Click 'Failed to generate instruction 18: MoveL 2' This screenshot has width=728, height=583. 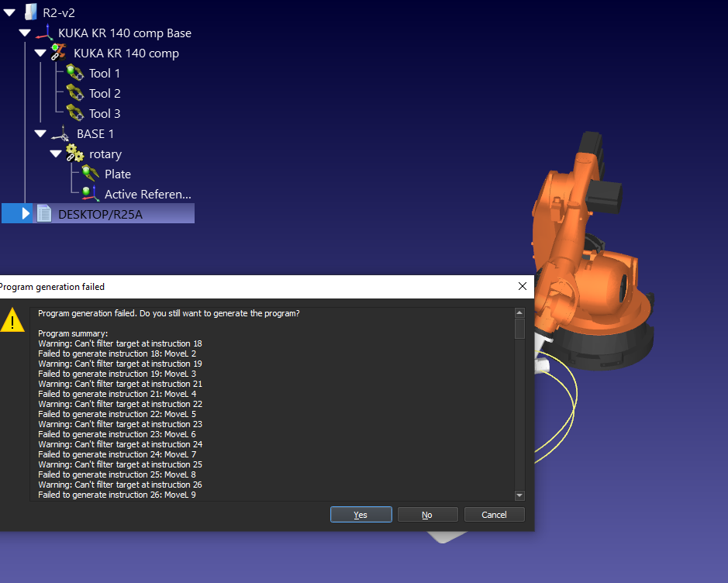coord(117,354)
